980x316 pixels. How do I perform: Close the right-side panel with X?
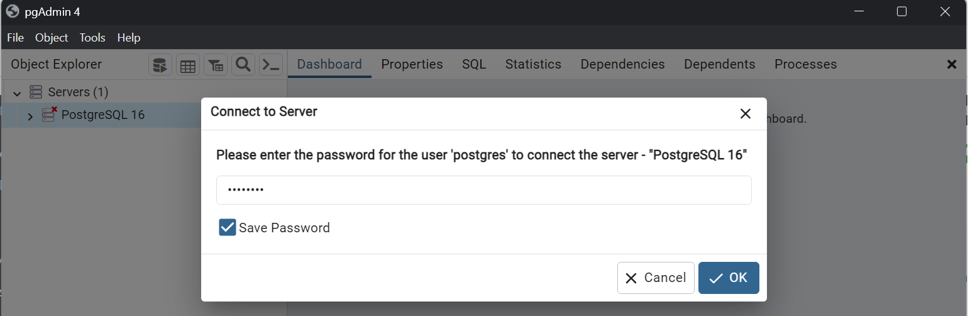(x=952, y=64)
